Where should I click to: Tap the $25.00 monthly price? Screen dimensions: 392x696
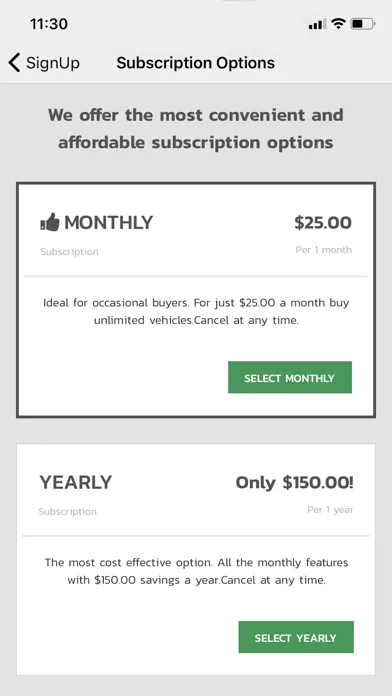coord(323,223)
